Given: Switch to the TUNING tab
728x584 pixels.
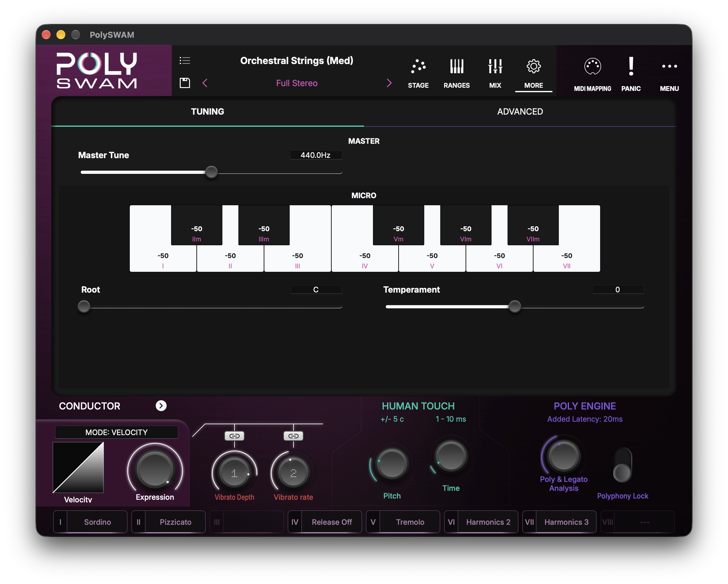Looking at the screenshot, I should click(207, 112).
